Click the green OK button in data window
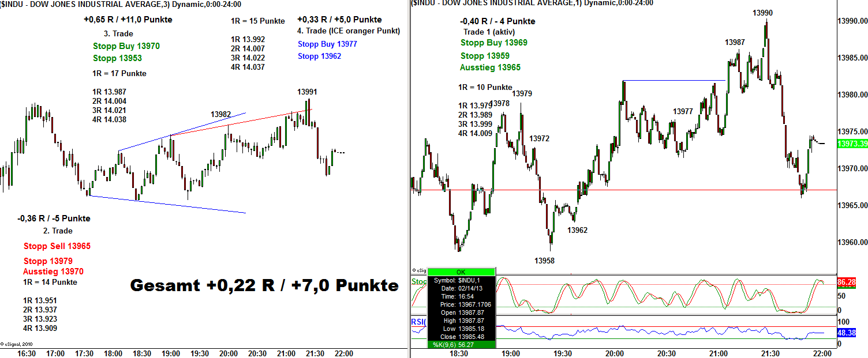 coord(461,272)
